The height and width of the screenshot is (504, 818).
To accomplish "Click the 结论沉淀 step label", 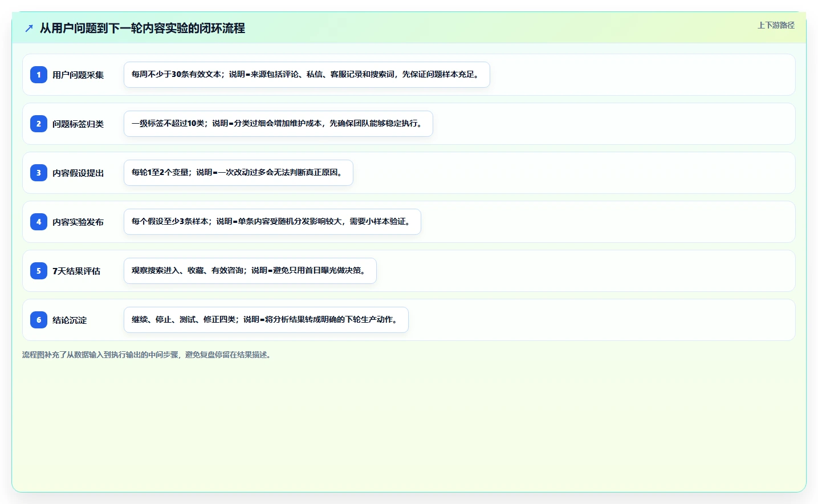I will click(70, 320).
